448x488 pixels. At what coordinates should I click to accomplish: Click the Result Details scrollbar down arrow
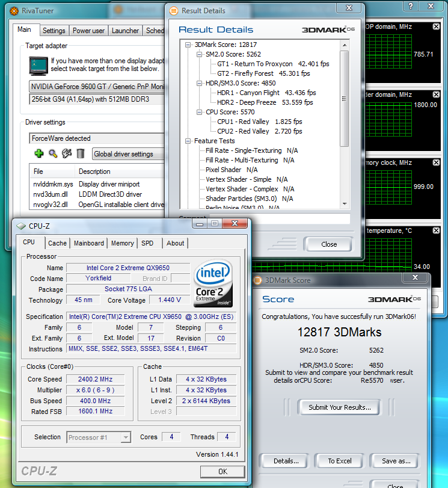[345, 204]
